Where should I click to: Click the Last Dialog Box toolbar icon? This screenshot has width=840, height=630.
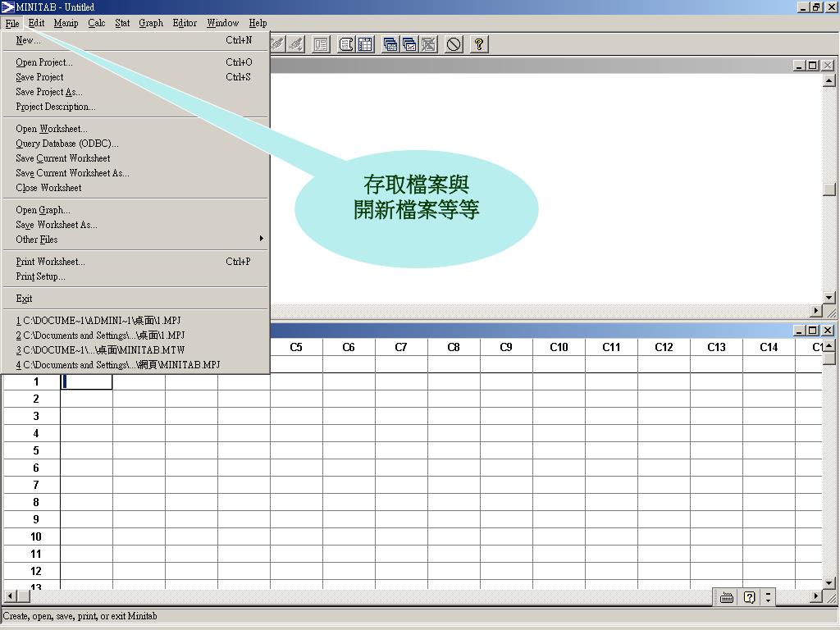(321, 44)
